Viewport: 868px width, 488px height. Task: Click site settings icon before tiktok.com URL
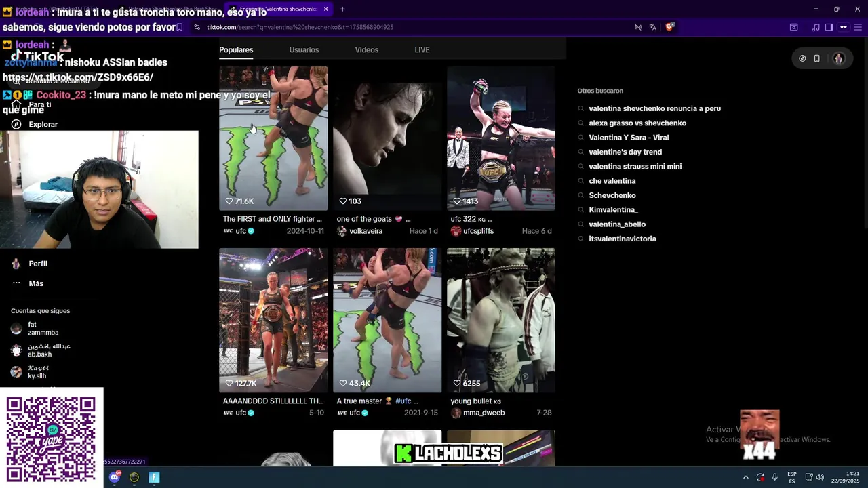click(x=197, y=27)
